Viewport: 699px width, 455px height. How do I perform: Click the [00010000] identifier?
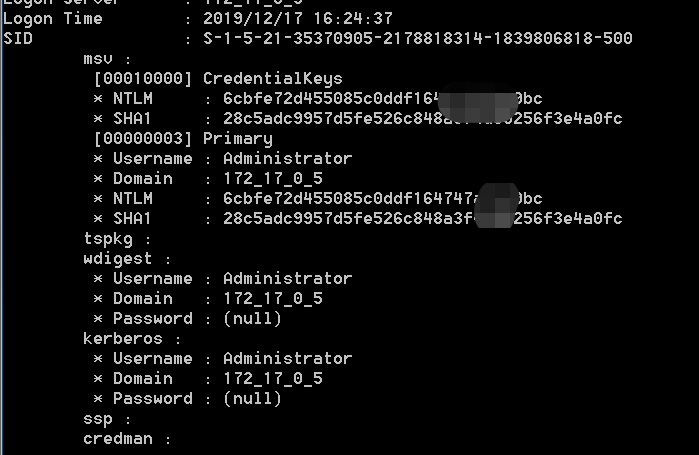tap(143, 79)
